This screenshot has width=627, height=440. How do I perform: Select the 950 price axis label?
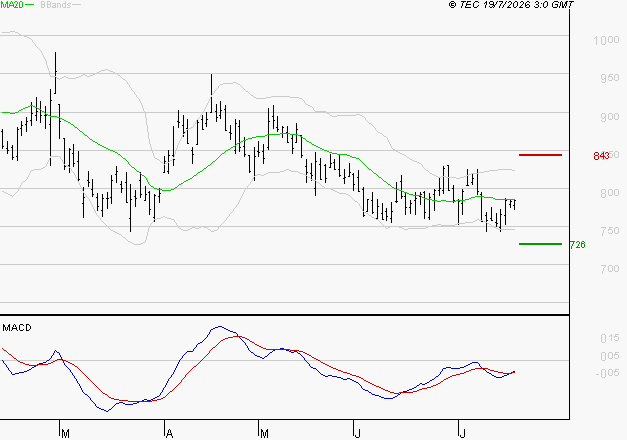coord(609,78)
